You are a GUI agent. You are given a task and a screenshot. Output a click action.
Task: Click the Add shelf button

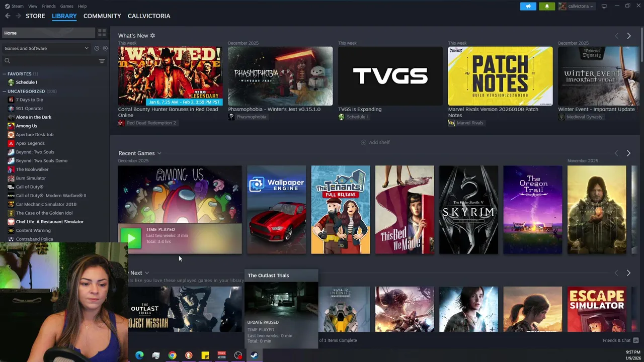coord(375,142)
